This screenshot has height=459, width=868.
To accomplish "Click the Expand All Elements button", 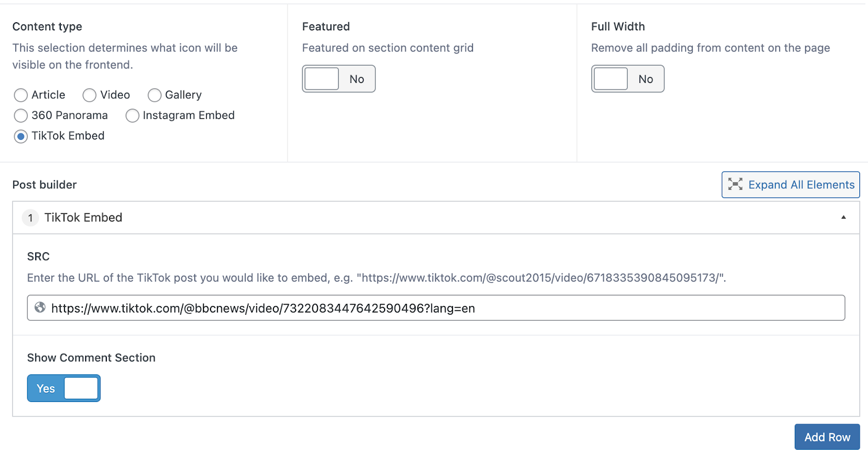I will (x=790, y=184).
